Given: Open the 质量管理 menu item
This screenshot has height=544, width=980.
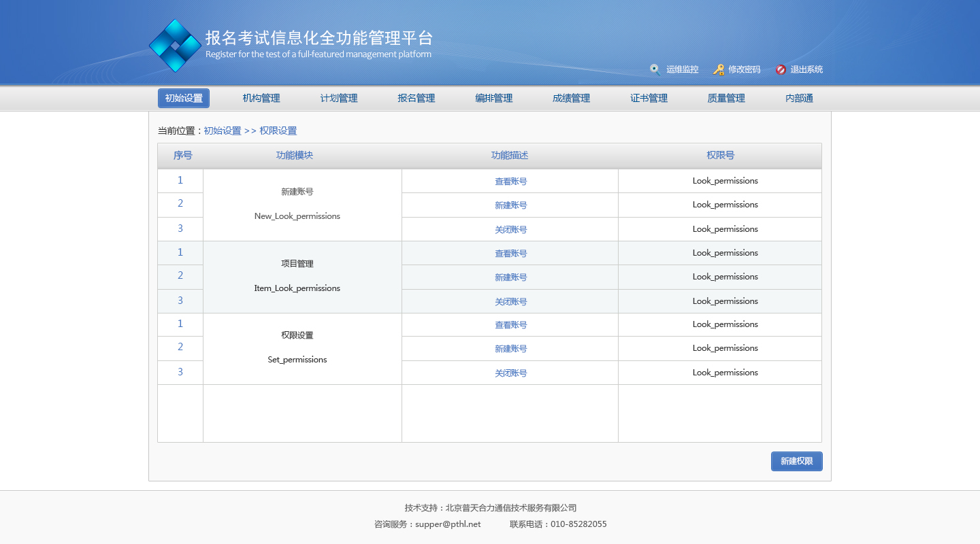Looking at the screenshot, I should click(726, 98).
